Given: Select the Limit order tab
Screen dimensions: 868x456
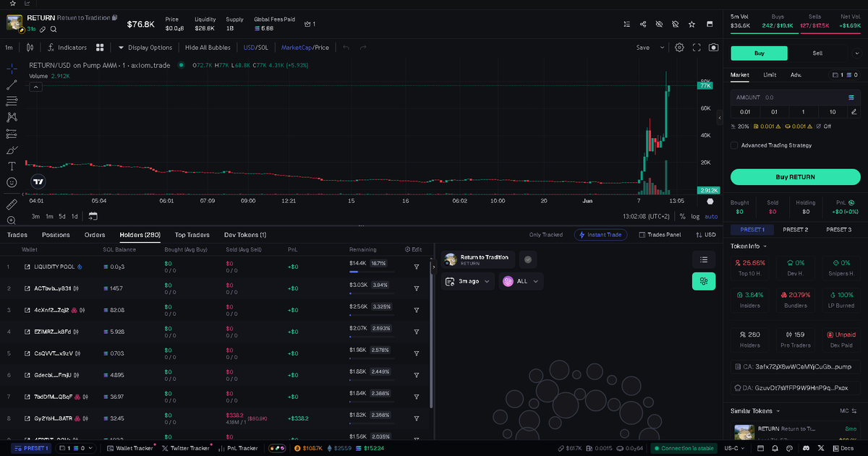Looking at the screenshot, I should click(770, 74).
